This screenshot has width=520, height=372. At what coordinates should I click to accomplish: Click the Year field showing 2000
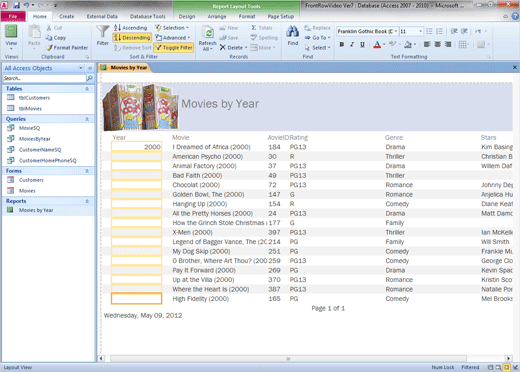137,147
